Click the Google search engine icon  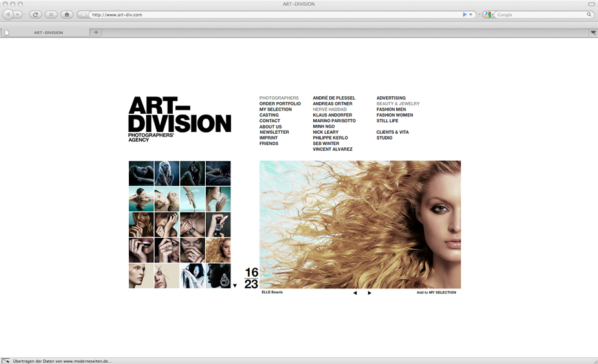[x=487, y=14]
